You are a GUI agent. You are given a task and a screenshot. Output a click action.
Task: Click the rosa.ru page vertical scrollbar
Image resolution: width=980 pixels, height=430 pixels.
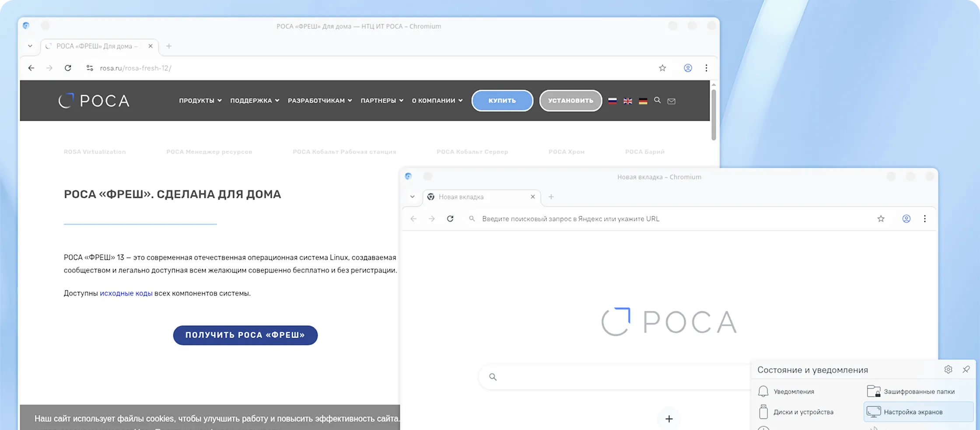point(714,115)
